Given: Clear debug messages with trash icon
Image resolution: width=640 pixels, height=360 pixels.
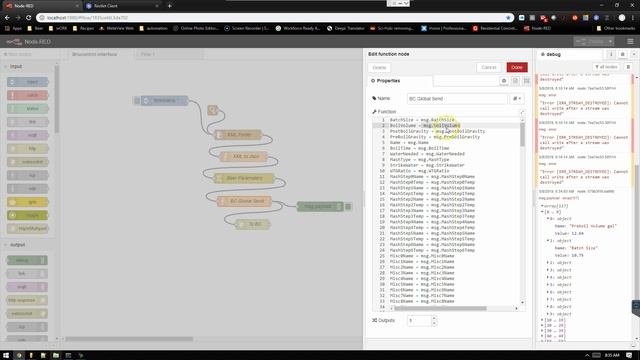Looking at the screenshot, I should point(628,67).
